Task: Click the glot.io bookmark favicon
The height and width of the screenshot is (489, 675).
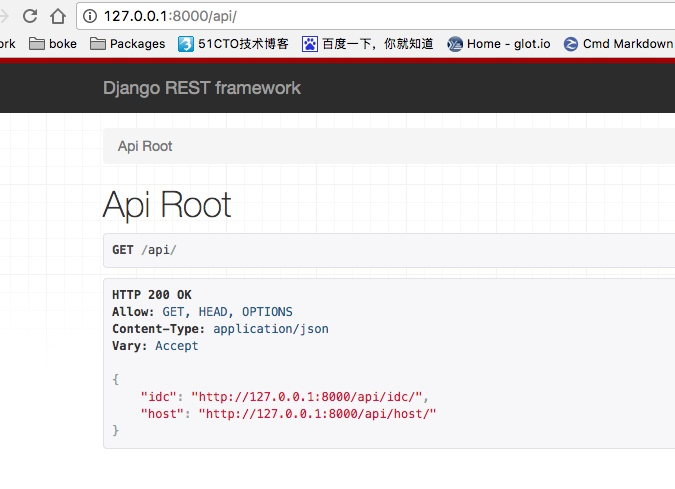Action: pos(455,44)
